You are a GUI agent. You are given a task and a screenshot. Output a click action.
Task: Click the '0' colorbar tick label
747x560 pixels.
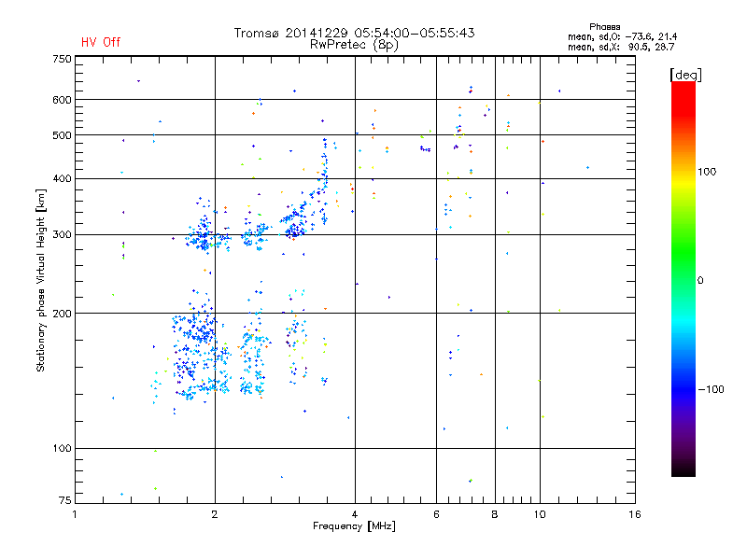700,280
